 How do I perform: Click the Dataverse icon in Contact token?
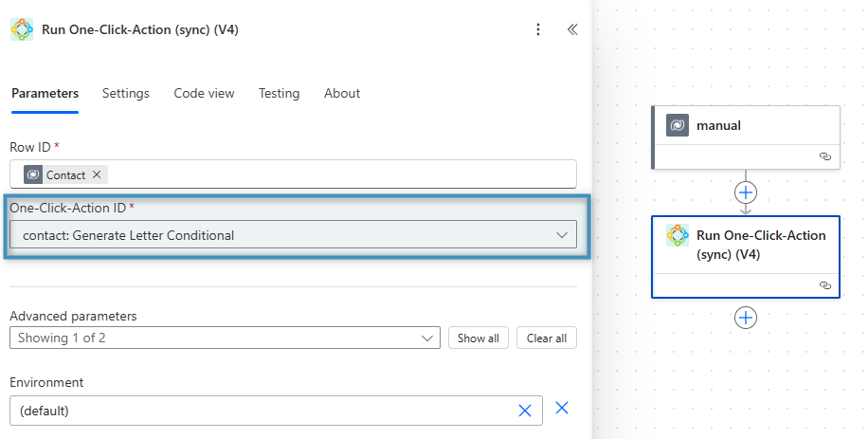[33, 174]
